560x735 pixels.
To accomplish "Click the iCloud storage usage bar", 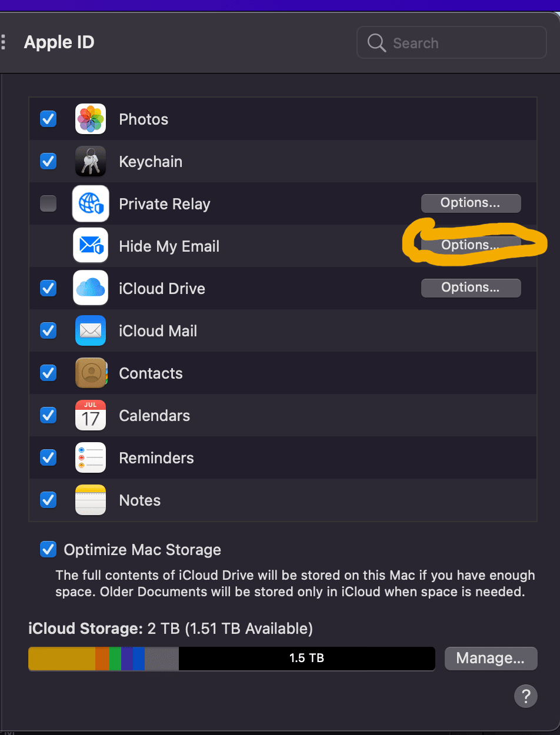I will point(231,659).
